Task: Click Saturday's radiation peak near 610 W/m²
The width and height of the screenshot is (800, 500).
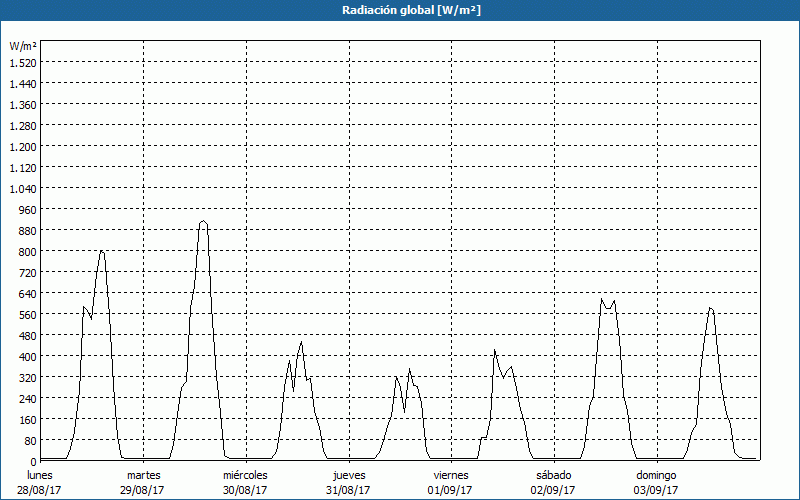Action: tap(602, 299)
